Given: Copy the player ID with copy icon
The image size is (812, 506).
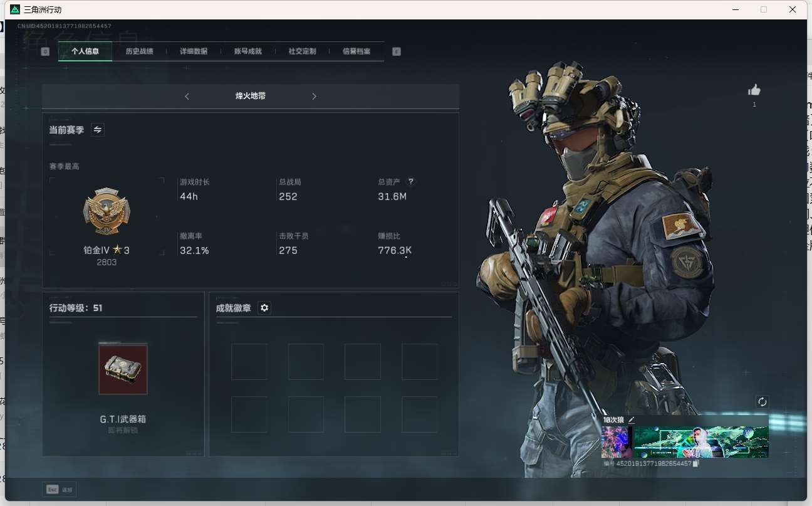Looking at the screenshot, I should 696,463.
